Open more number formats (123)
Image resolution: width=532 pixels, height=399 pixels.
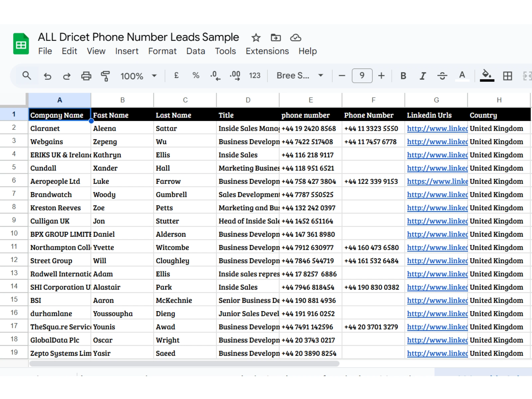click(x=255, y=75)
